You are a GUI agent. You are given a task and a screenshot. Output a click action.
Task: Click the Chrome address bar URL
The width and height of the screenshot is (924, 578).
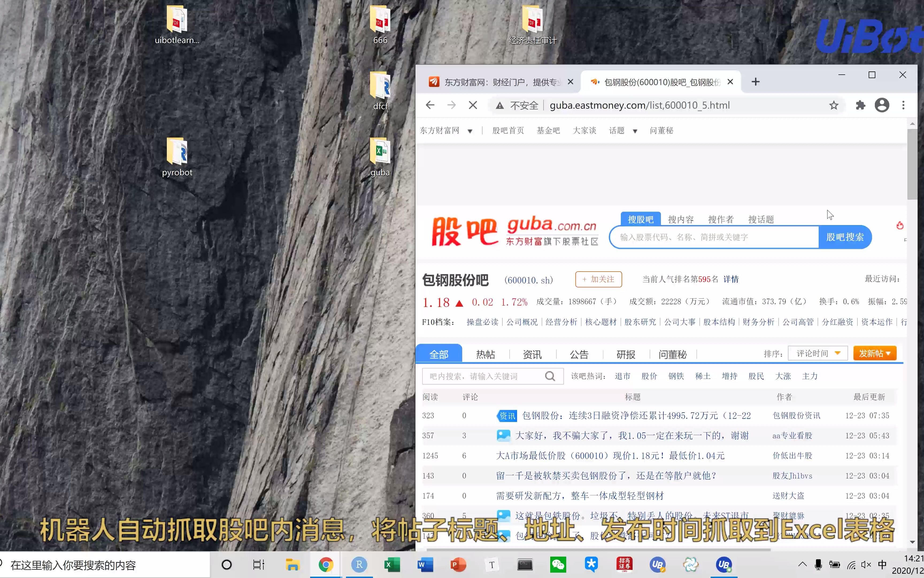tap(640, 105)
